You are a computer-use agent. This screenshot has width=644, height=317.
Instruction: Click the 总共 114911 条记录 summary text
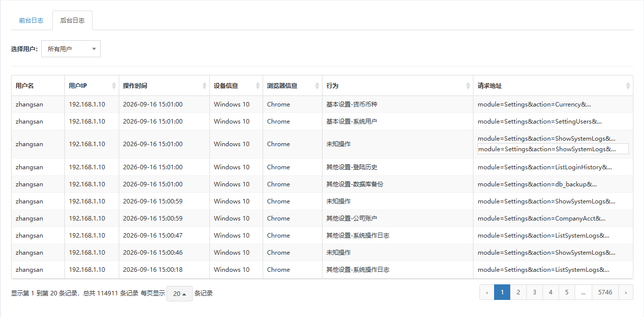click(x=111, y=293)
